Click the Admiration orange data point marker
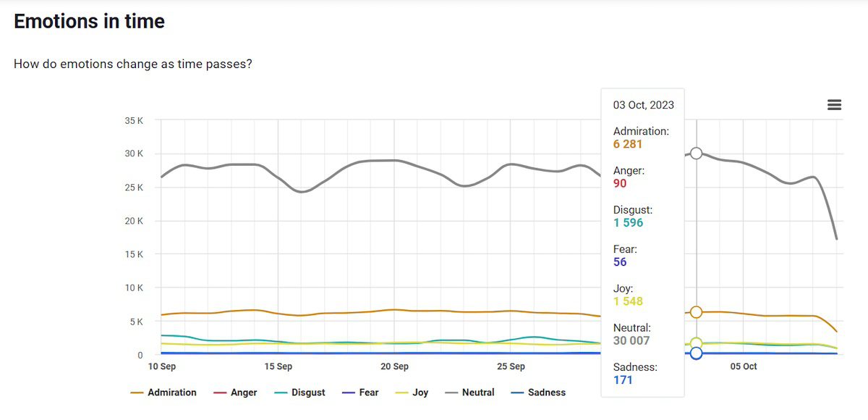The image size is (868, 420). (696, 312)
